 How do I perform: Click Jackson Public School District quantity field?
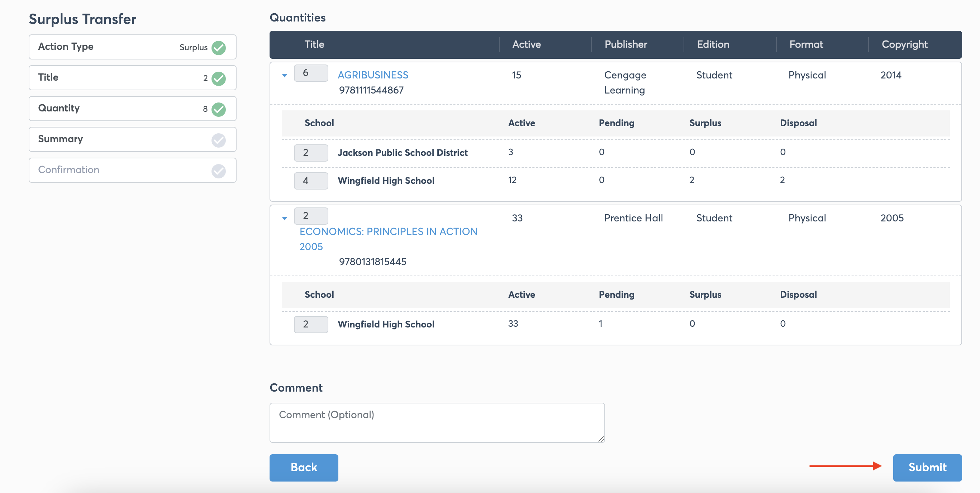pyautogui.click(x=310, y=153)
